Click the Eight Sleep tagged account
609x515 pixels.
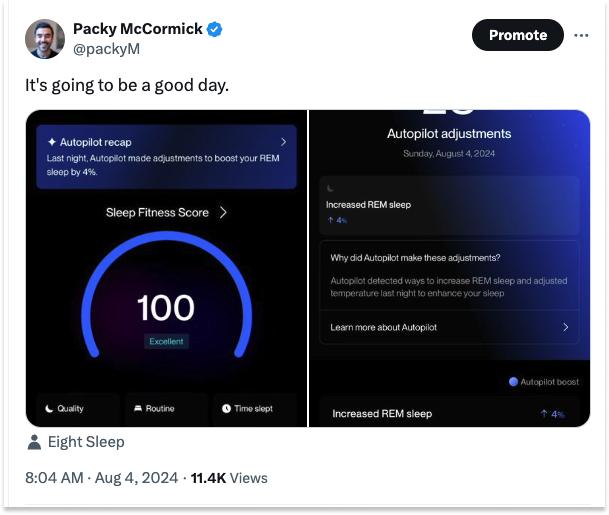[x=86, y=441]
